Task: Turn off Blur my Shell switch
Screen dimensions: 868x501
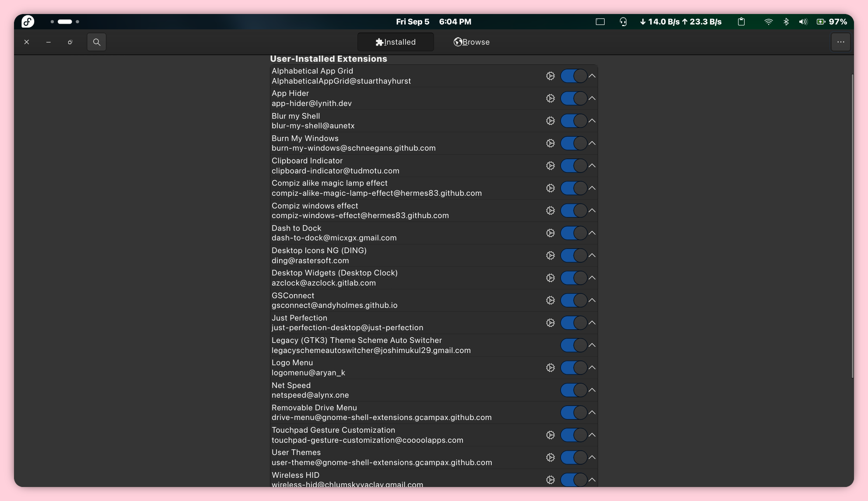Action: (x=574, y=121)
